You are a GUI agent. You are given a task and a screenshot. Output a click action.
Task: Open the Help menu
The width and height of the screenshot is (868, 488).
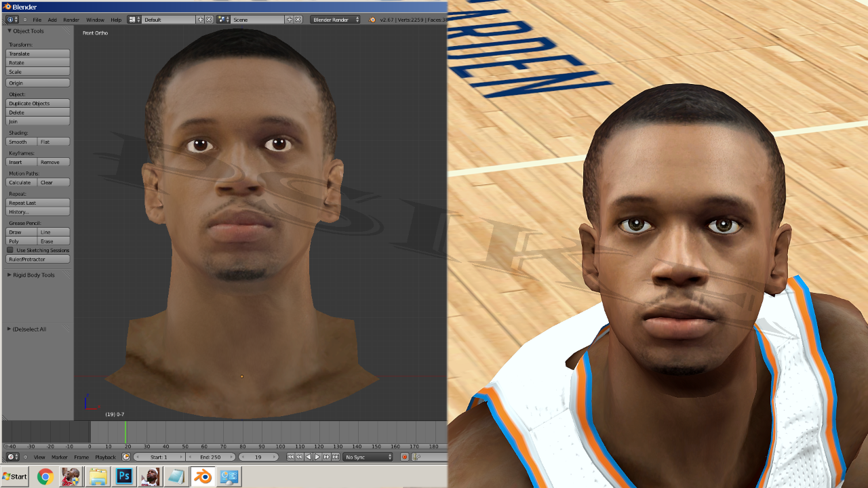coord(116,20)
